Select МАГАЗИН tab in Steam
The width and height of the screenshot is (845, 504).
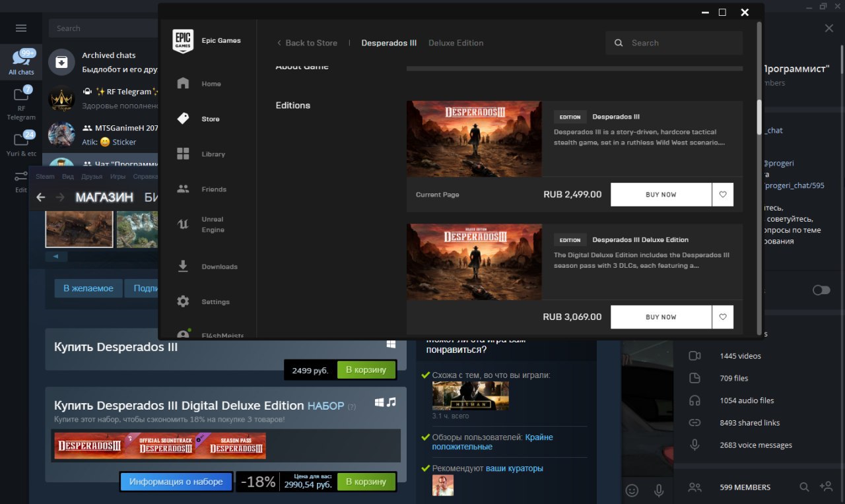pos(104,197)
